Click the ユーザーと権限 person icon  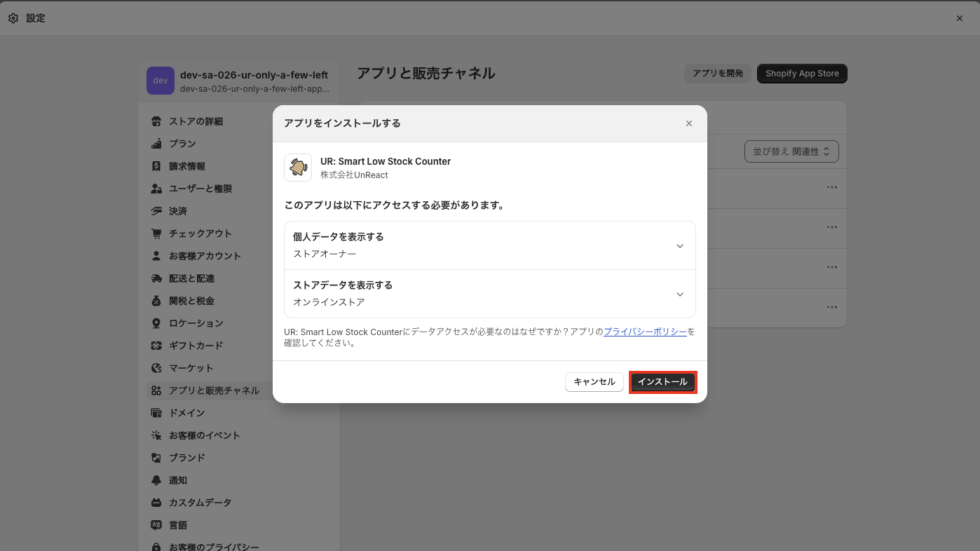156,189
